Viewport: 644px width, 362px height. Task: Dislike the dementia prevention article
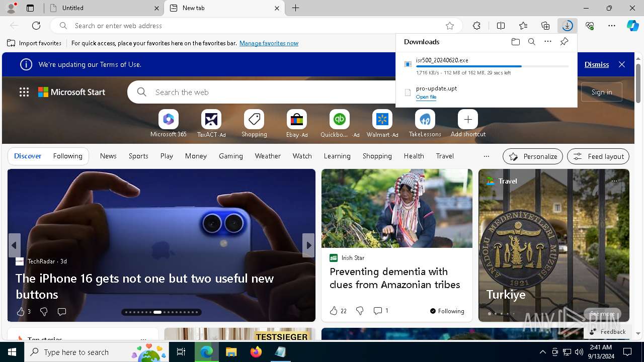click(x=360, y=311)
